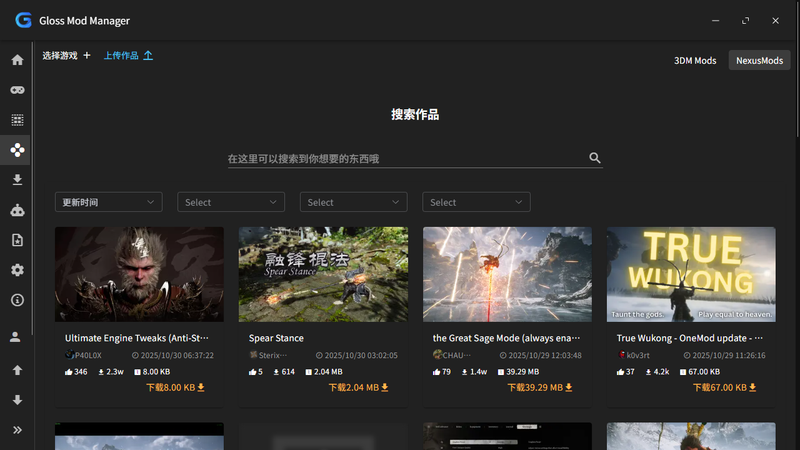Click the 37 likes thumbs-up icon
This screenshot has width=800, height=450.
(x=620, y=372)
